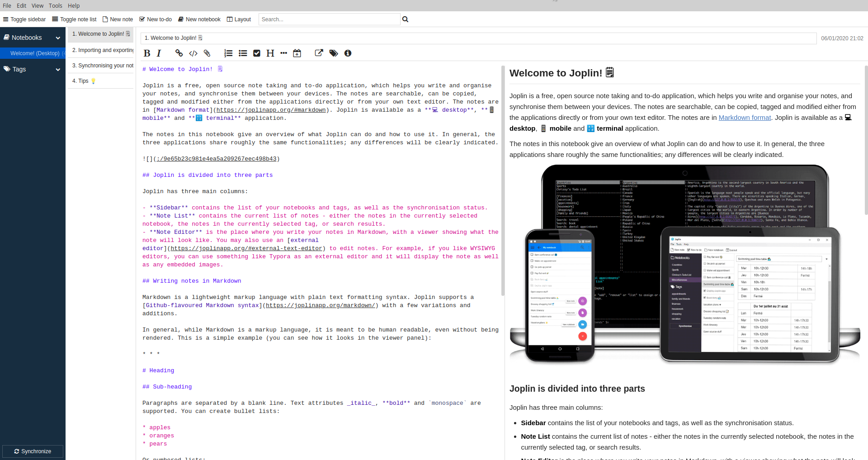Toggle italic formatting in editor toolbar
Screen dimensions: 868x460
pyautogui.click(x=159, y=53)
